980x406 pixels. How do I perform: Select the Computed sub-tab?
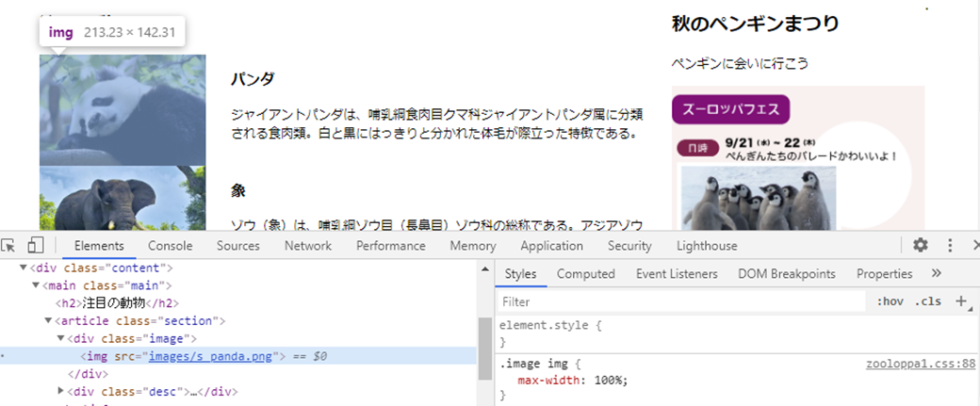point(585,273)
